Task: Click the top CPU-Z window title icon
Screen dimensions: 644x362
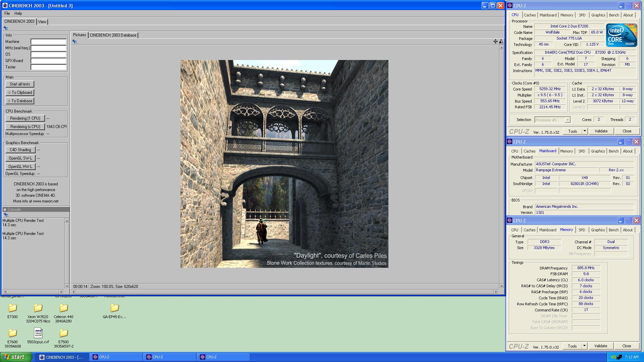Action: [510, 5]
